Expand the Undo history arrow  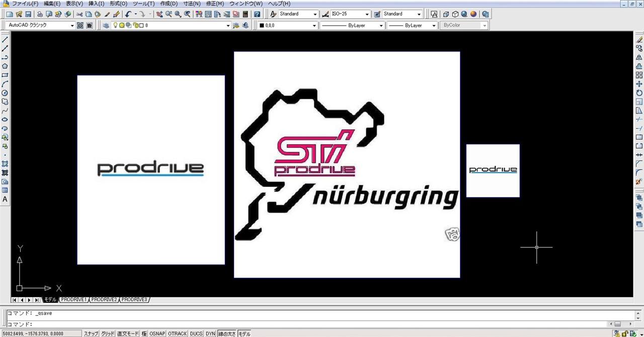135,14
